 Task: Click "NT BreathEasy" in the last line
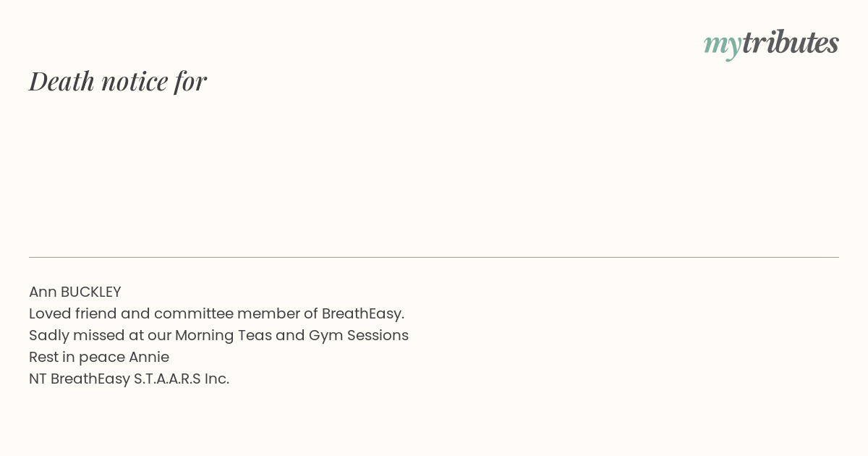(80, 379)
